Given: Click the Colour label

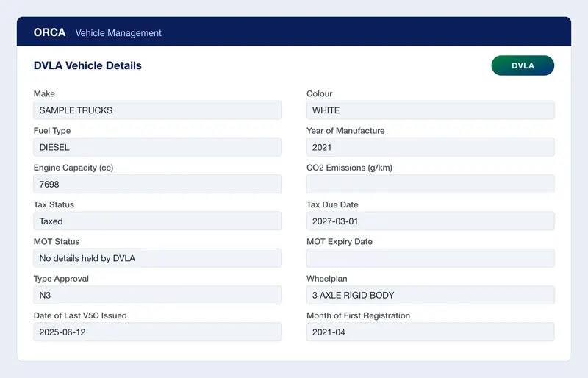Looking at the screenshot, I should pos(319,93).
